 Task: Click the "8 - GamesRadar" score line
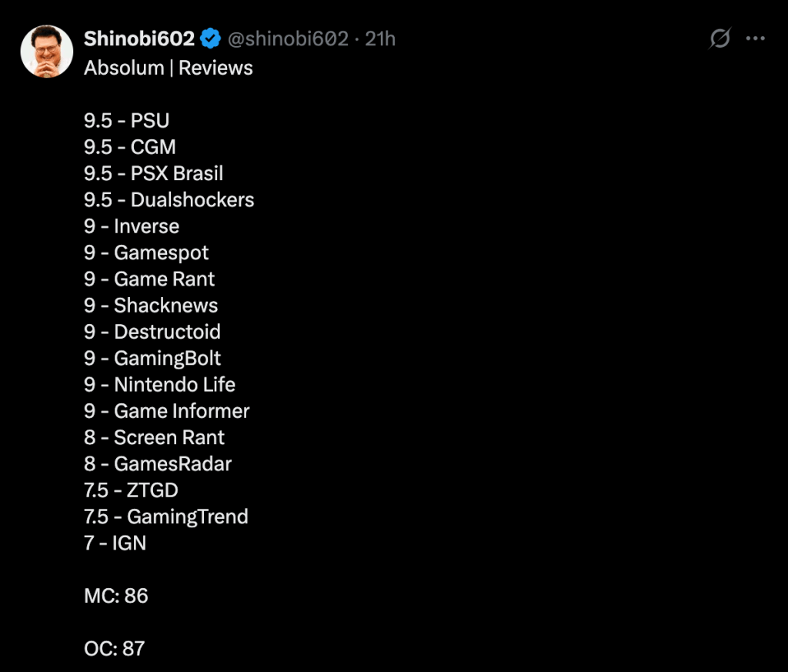[158, 463]
